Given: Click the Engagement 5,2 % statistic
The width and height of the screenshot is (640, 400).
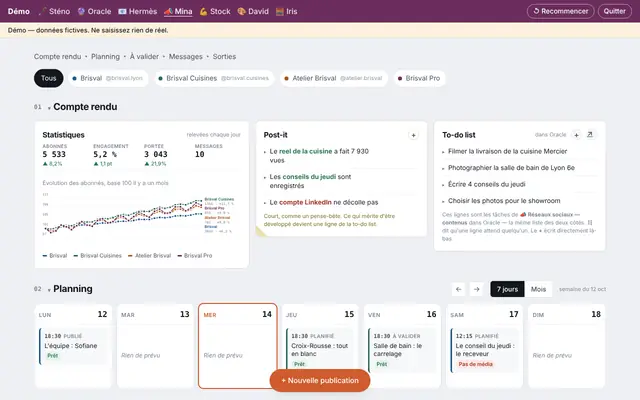Looking at the screenshot, I should pos(111,155).
